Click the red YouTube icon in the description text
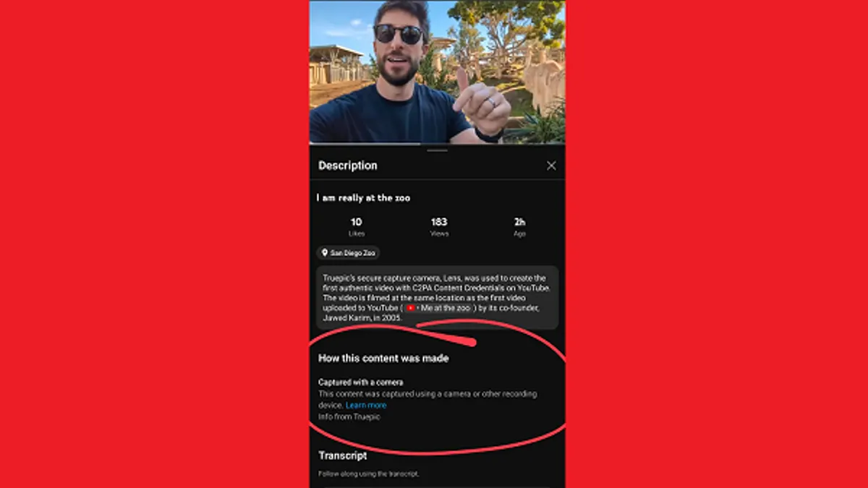 tap(410, 308)
